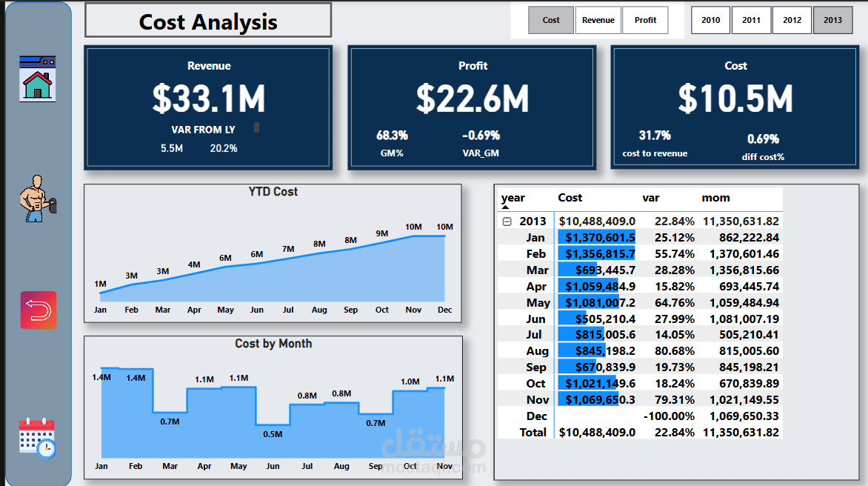Filter by year 2010
The image size is (868, 486).
click(x=711, y=20)
